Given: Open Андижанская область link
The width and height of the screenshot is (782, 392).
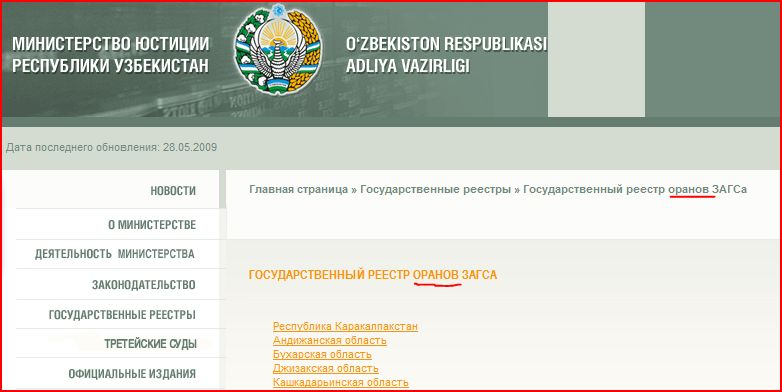Looking at the screenshot, I should click(x=330, y=341).
